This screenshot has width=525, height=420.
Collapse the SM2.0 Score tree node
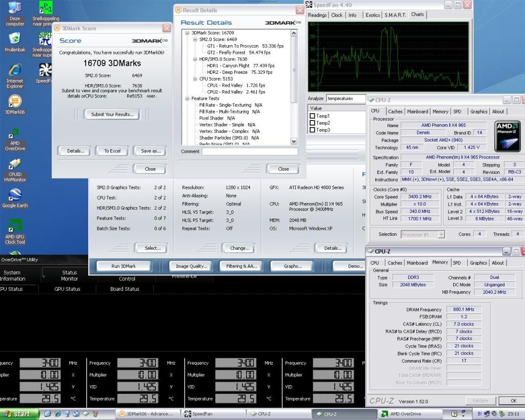click(x=195, y=39)
